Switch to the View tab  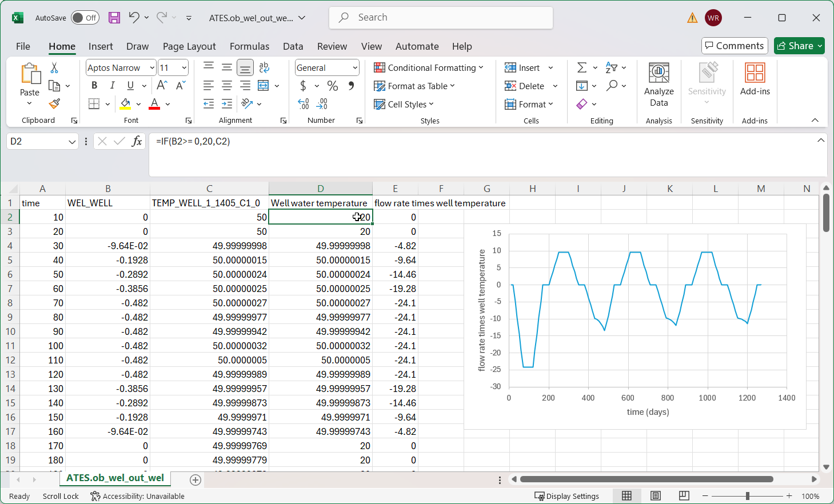[372, 46]
